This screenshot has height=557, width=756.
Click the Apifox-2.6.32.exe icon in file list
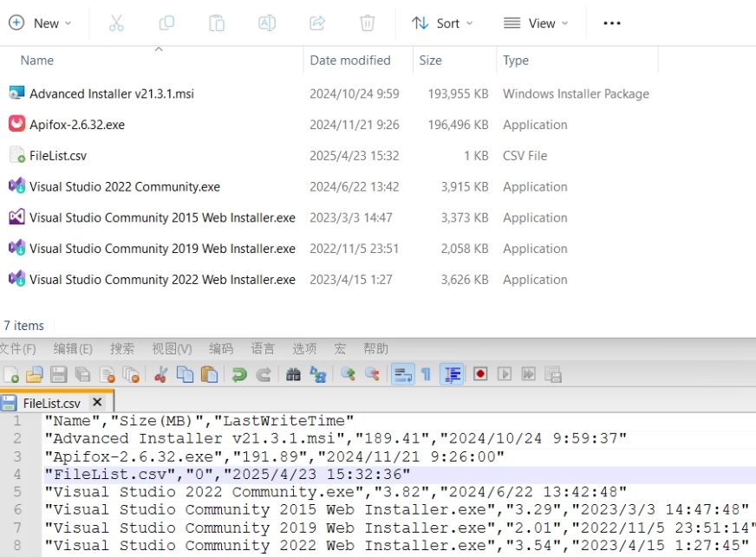(16, 124)
